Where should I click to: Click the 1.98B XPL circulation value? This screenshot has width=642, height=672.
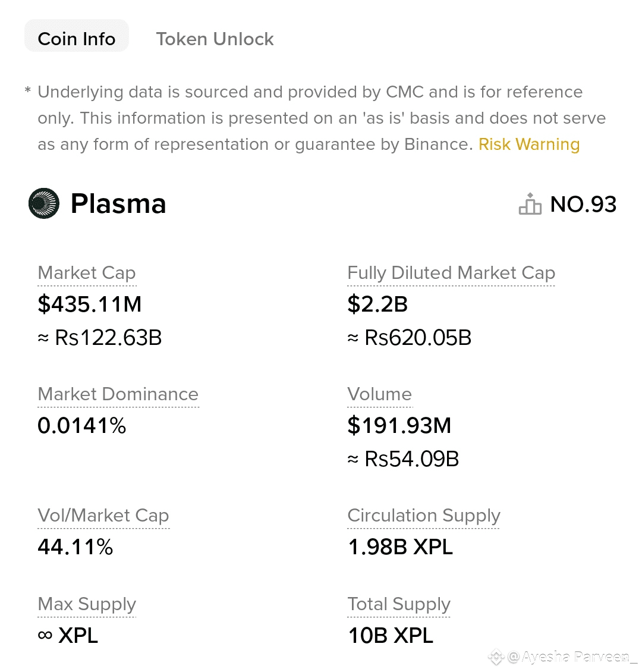tap(400, 547)
